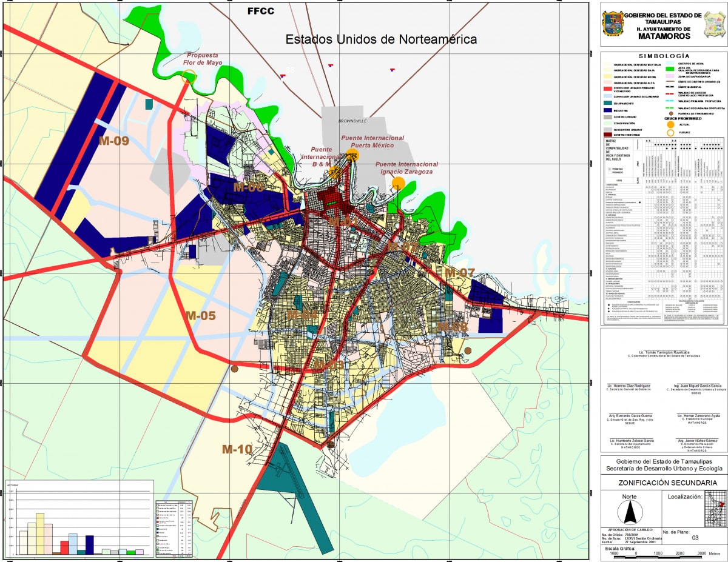Viewport: 728px width, 562px height.
Task: Click the Tamaulipas state coat of arms
Action: [x=612, y=24]
